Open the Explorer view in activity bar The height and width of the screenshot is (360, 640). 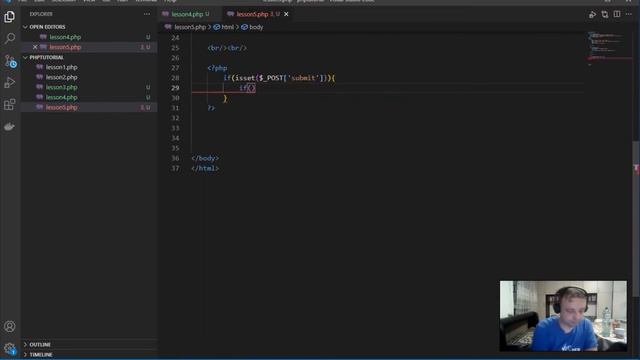[9, 17]
